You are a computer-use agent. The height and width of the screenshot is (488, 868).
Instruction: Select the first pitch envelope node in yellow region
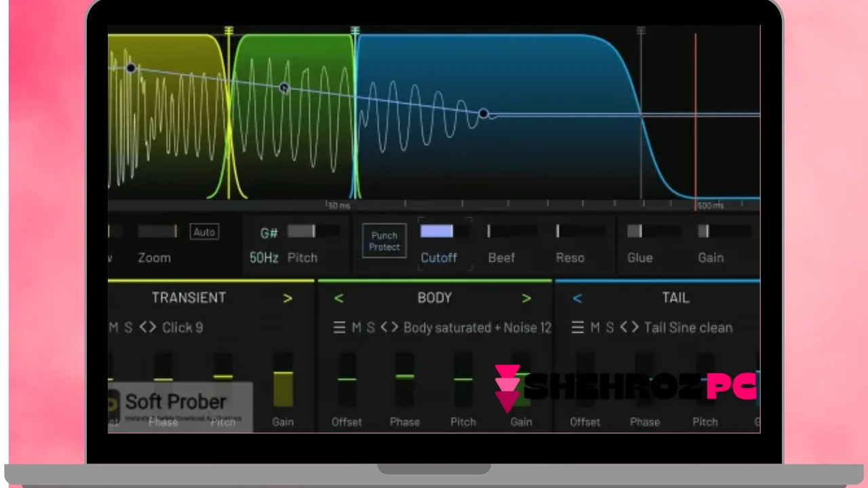coord(131,68)
